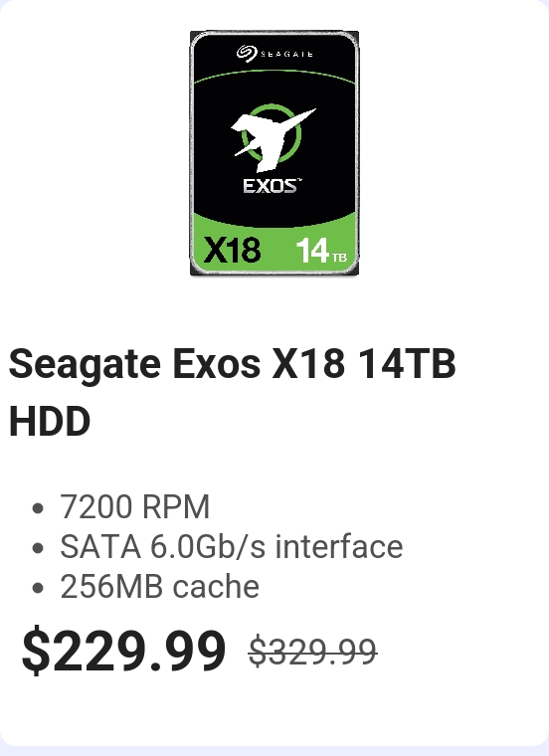Click the crossed-out $329.99 original price
The height and width of the screenshot is (756, 549).
point(312,653)
